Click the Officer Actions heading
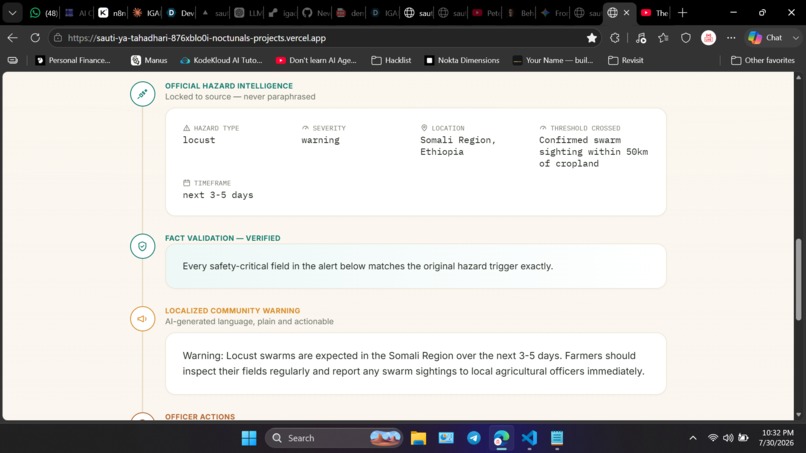 pyautogui.click(x=200, y=416)
